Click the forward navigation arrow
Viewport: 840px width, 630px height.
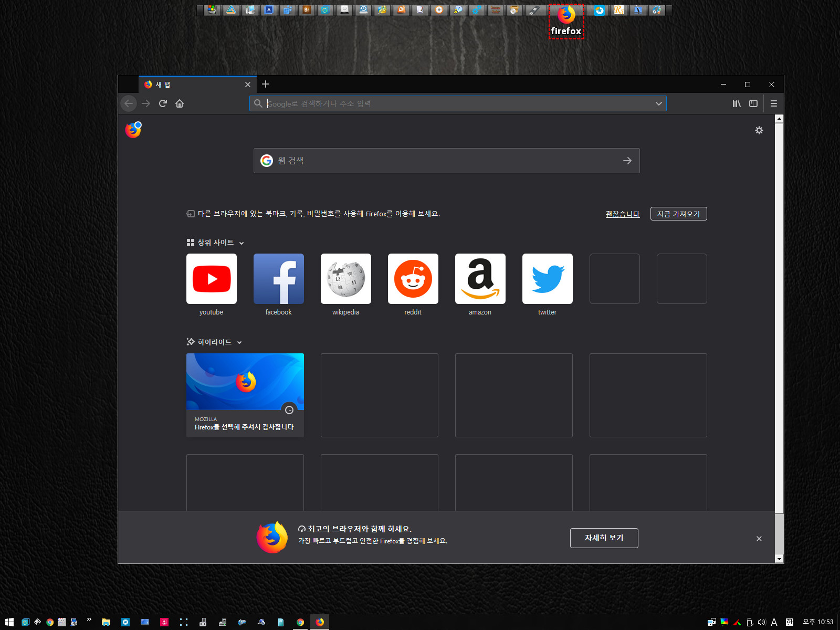[146, 103]
